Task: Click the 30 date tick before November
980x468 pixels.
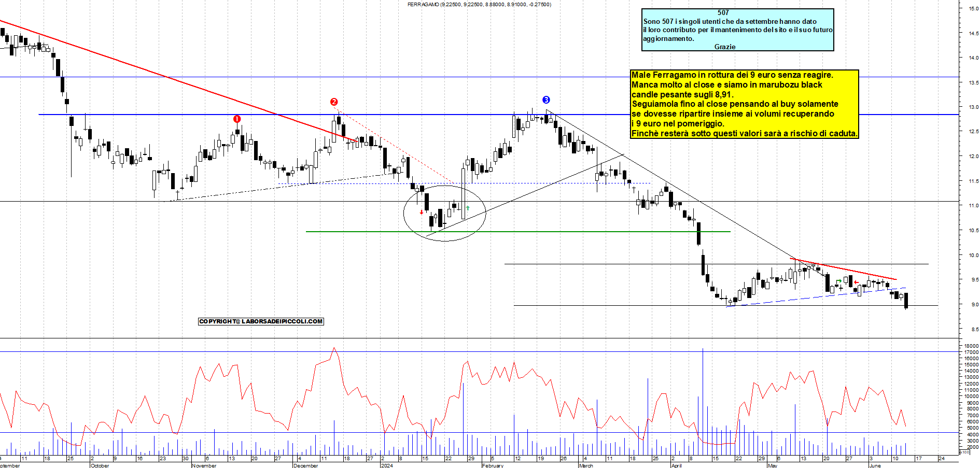Action: point(185,458)
